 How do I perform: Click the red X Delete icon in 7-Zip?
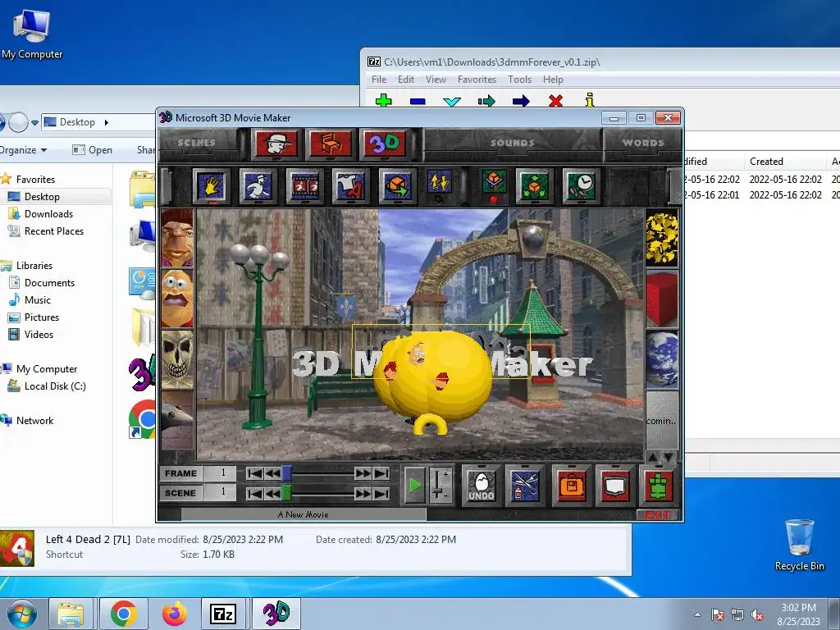pos(555,100)
